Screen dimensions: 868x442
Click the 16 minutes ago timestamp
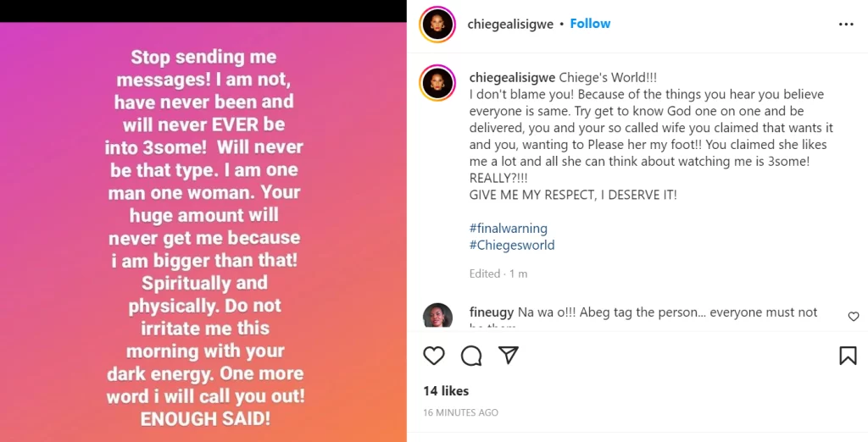click(x=461, y=412)
